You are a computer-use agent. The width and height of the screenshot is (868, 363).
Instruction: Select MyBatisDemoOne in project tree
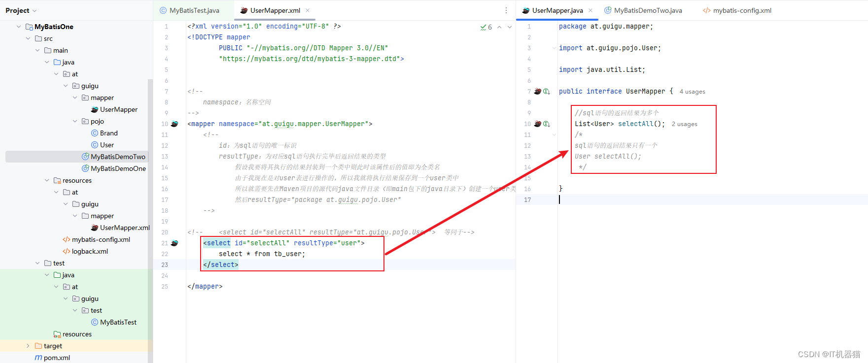pos(113,168)
